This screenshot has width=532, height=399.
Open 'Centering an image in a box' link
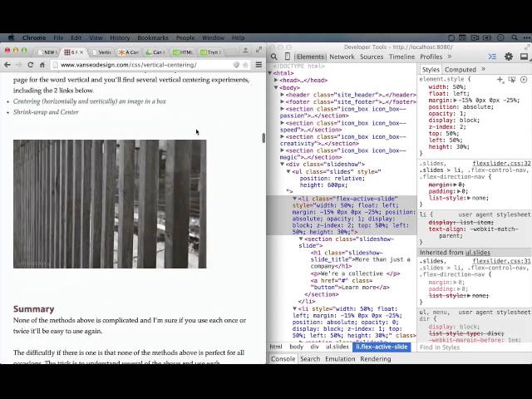(90, 101)
